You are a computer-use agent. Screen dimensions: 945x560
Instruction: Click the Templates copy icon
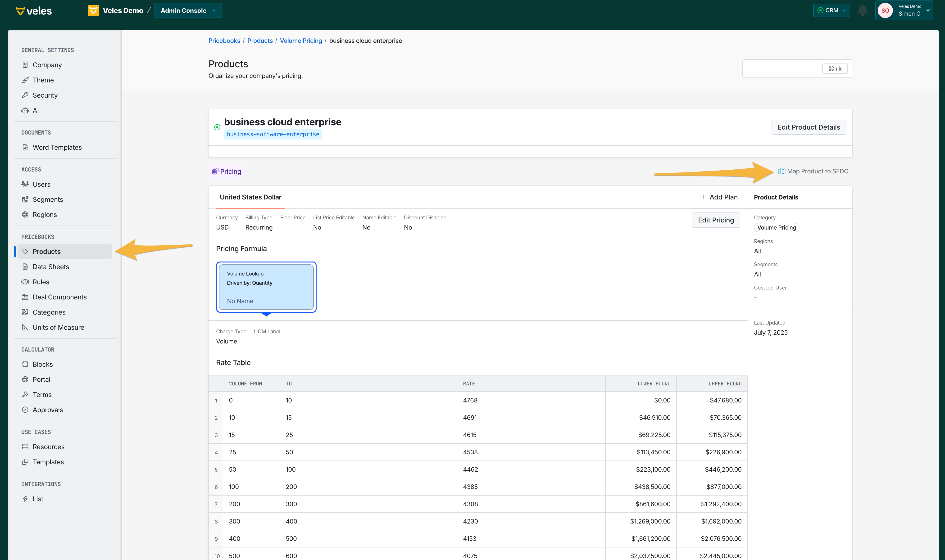(25, 462)
